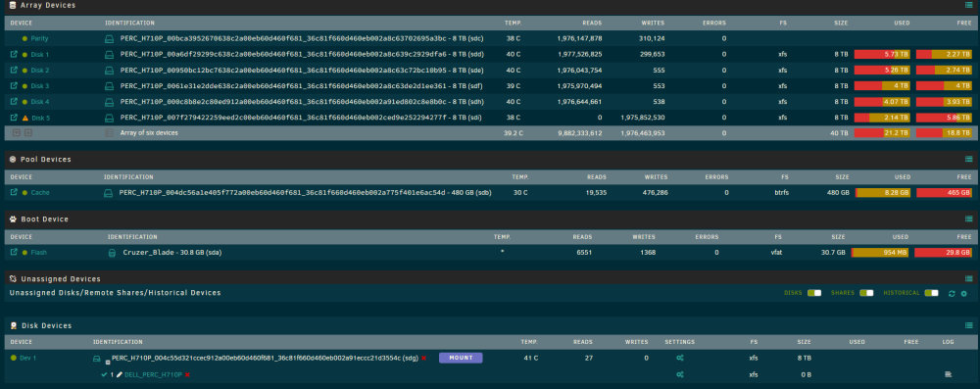Click Disk 5 orange warning triangle
The height and width of the screenshot is (389, 980).
pos(25,118)
